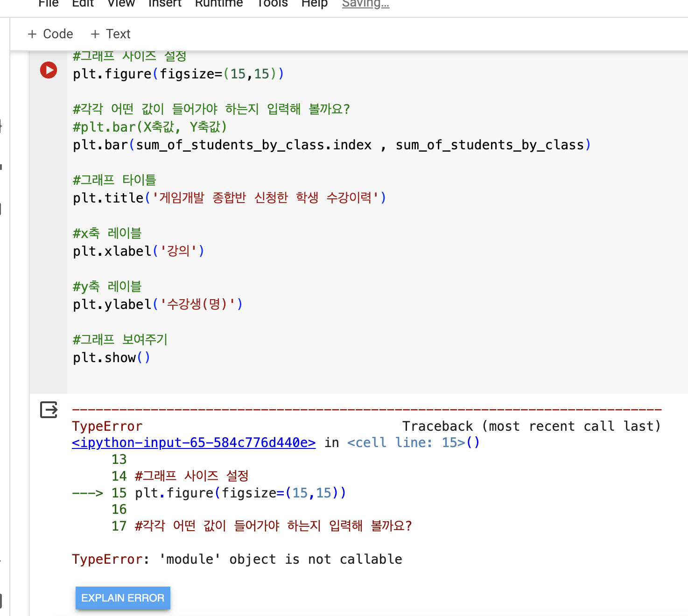Open the Tools menu
Screen dimensions: 688x616
pos(273,3)
